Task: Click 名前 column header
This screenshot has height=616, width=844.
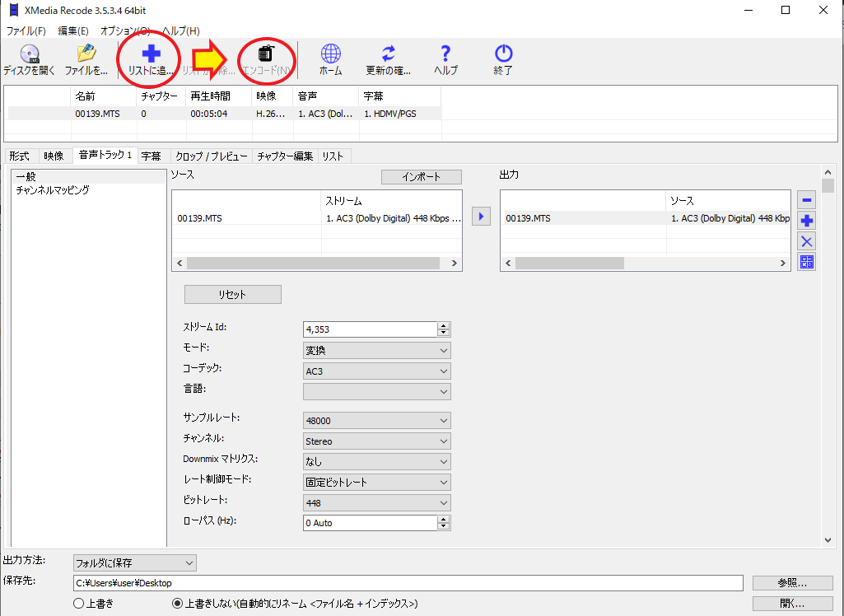Action: click(104, 96)
